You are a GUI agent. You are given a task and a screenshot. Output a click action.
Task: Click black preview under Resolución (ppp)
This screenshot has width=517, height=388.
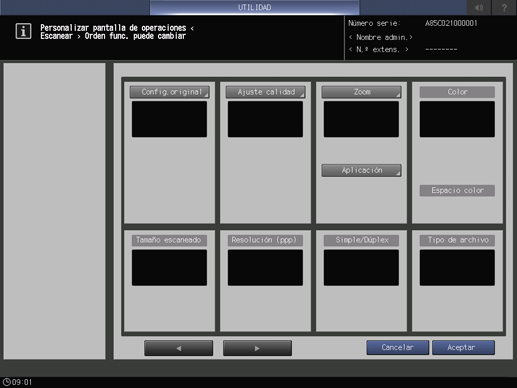click(265, 268)
